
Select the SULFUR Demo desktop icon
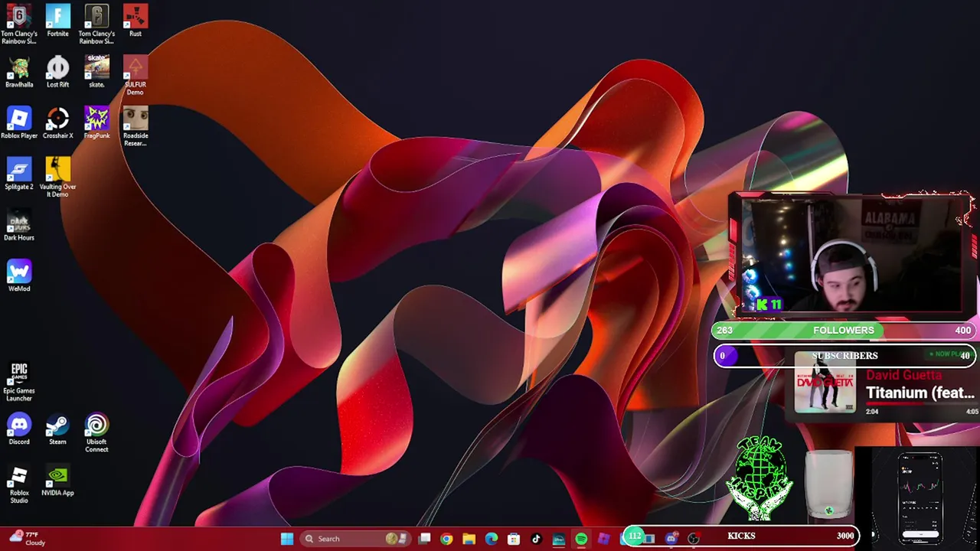(136, 75)
